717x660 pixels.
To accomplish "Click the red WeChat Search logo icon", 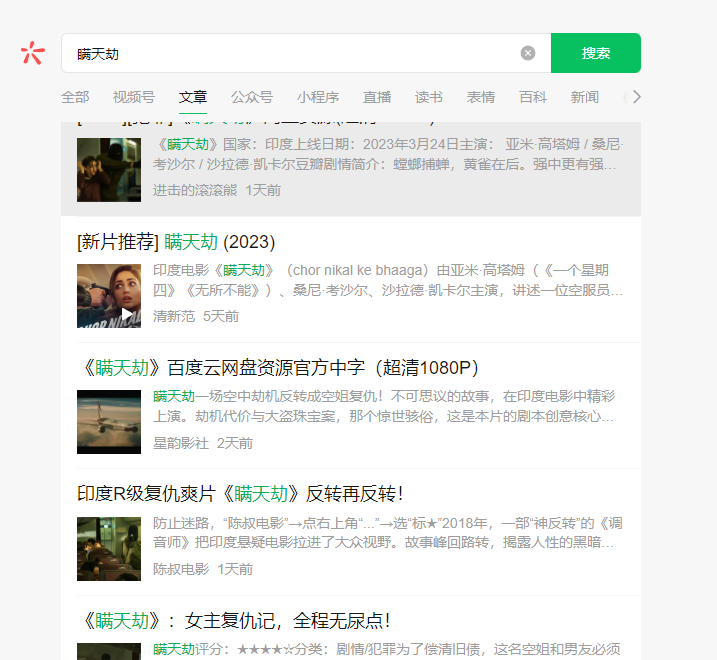I will point(33,53).
